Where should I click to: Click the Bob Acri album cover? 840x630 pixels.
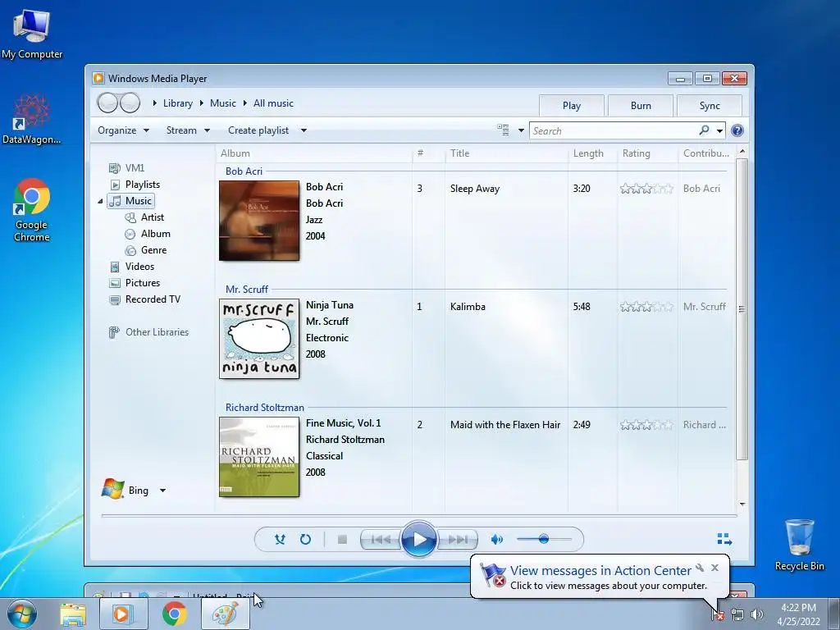click(259, 221)
